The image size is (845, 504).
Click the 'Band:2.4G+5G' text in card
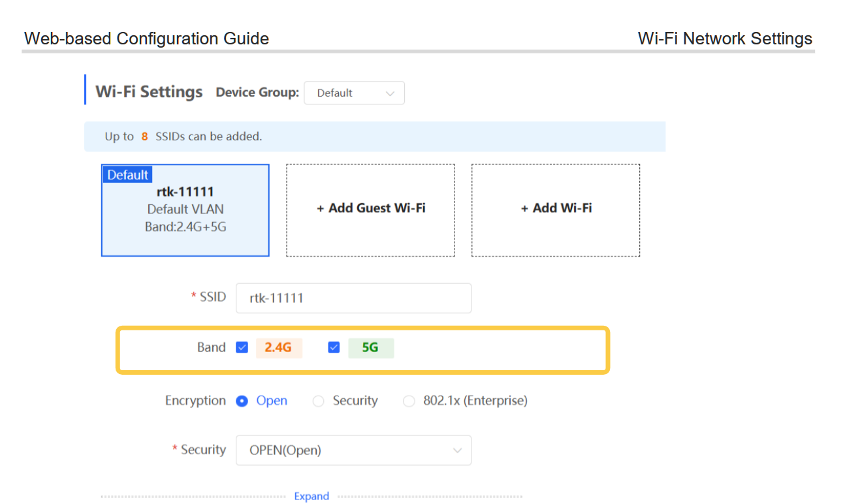point(185,227)
